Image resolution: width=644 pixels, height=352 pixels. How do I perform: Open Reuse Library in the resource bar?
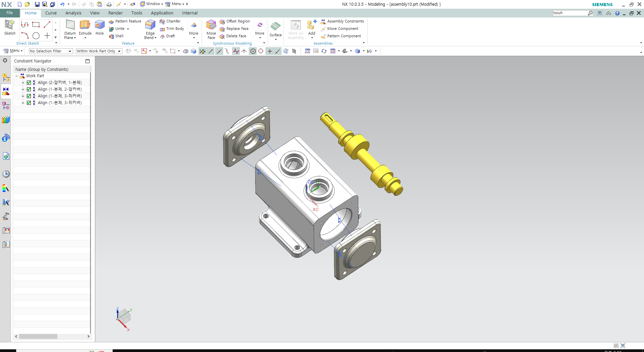pos(6,120)
